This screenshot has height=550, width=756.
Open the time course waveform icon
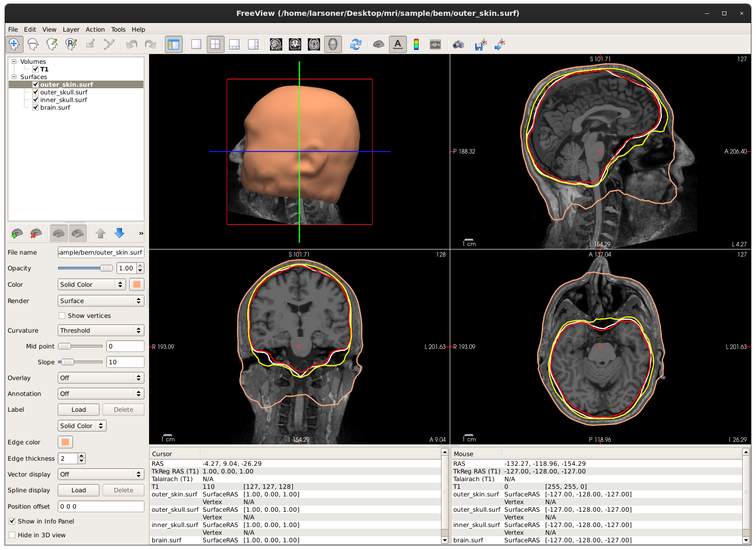[x=435, y=44]
